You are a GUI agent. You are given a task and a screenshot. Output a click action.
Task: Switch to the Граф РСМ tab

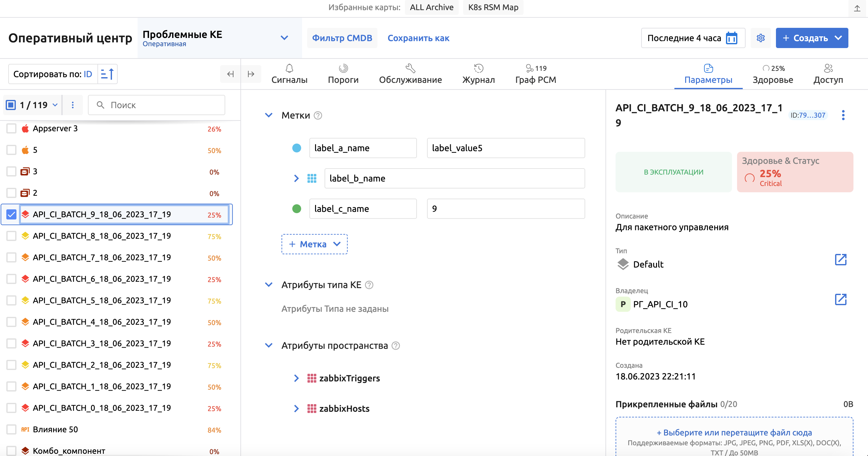536,74
